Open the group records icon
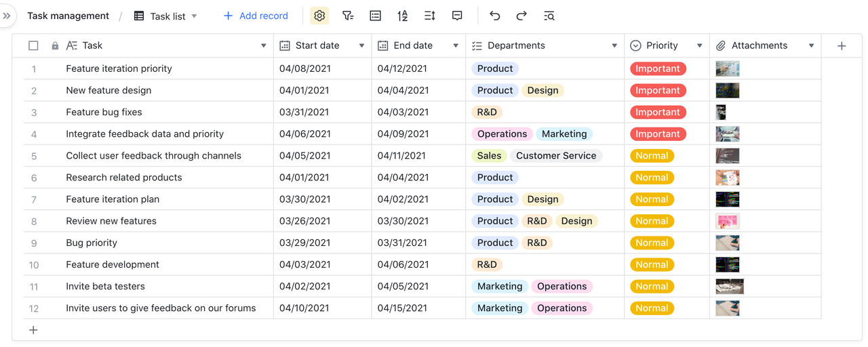868x347 pixels. coord(375,16)
